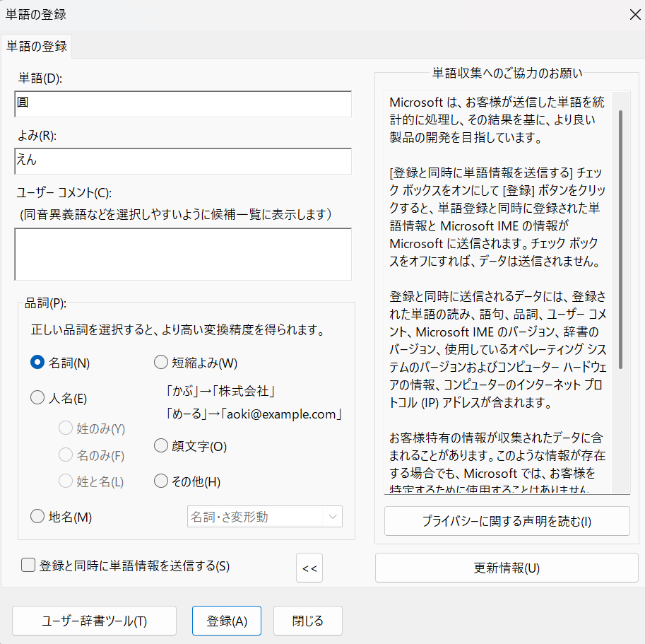645x644 pixels.
Task: Open the 名詞・さ変形動 dropdown
Action: 264,517
